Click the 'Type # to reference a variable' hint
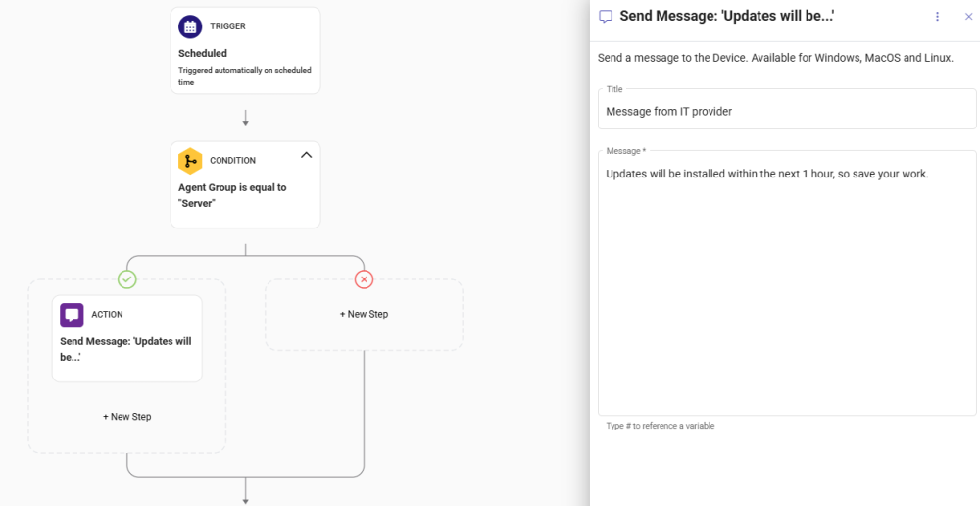980x506 pixels. (660, 426)
